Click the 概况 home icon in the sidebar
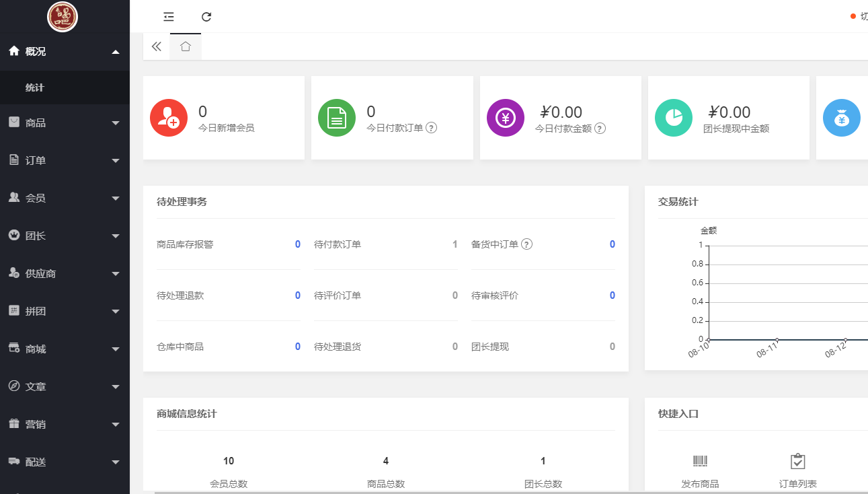 pyautogui.click(x=15, y=50)
